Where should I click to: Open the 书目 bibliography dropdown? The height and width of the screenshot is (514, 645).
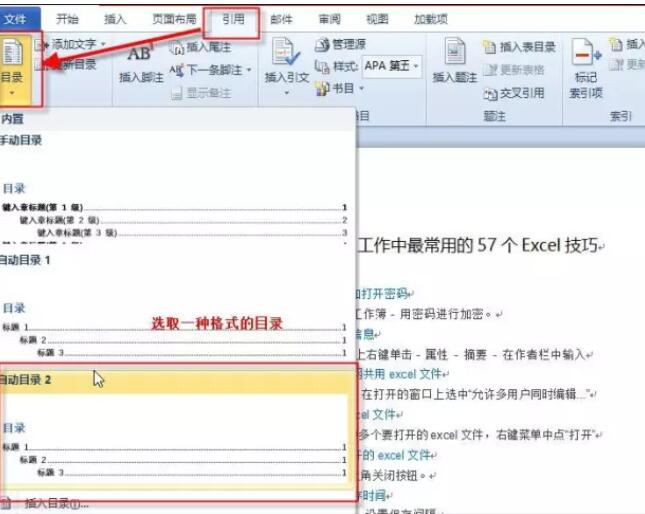[x=340, y=88]
